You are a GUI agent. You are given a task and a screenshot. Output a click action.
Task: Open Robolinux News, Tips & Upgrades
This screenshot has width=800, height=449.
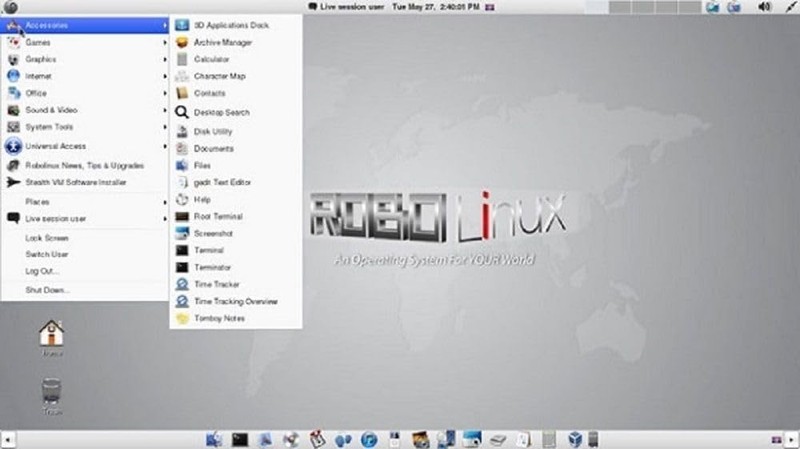coord(86,165)
